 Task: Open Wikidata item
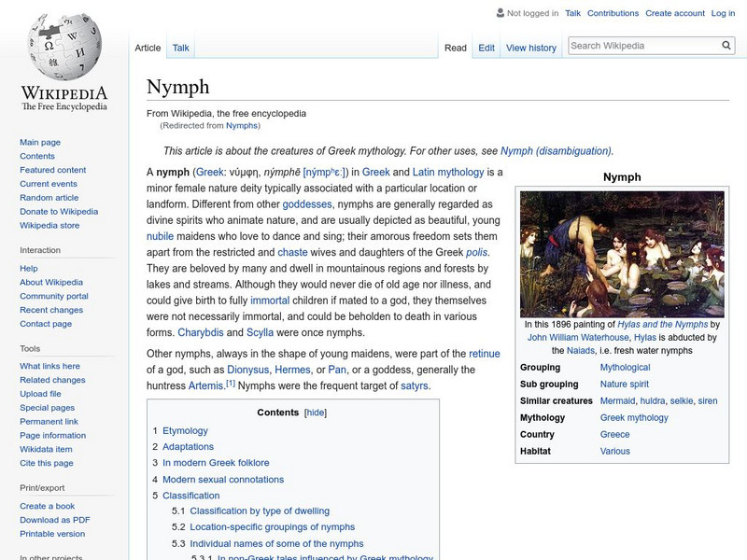tap(46, 449)
